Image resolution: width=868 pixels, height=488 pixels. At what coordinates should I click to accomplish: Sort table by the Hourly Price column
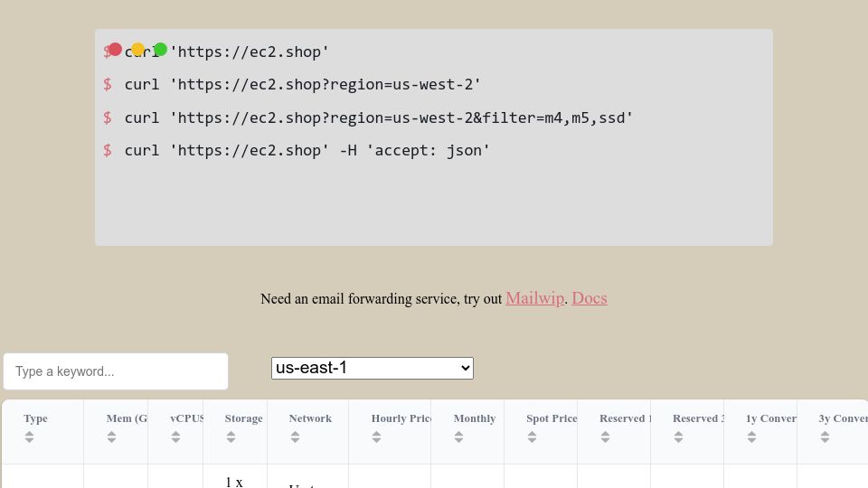[x=376, y=437]
